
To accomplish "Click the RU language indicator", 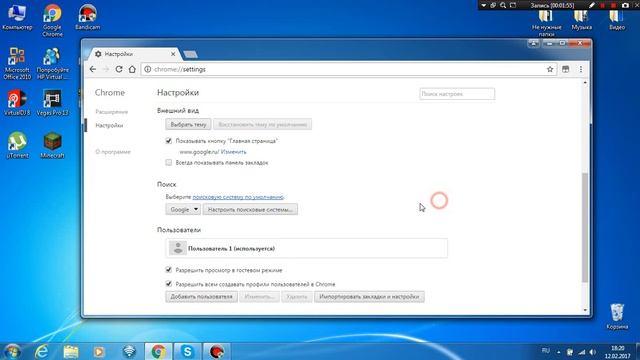I will 545,351.
